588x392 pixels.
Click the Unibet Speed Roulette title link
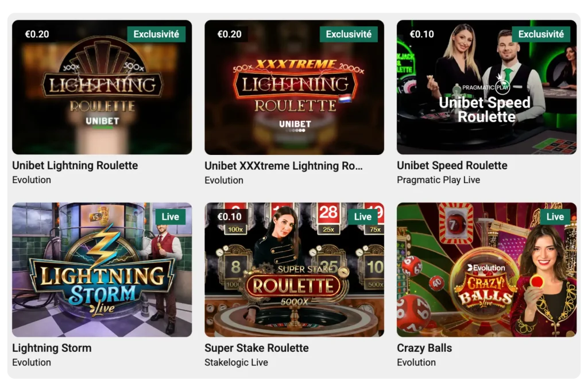[x=452, y=165]
